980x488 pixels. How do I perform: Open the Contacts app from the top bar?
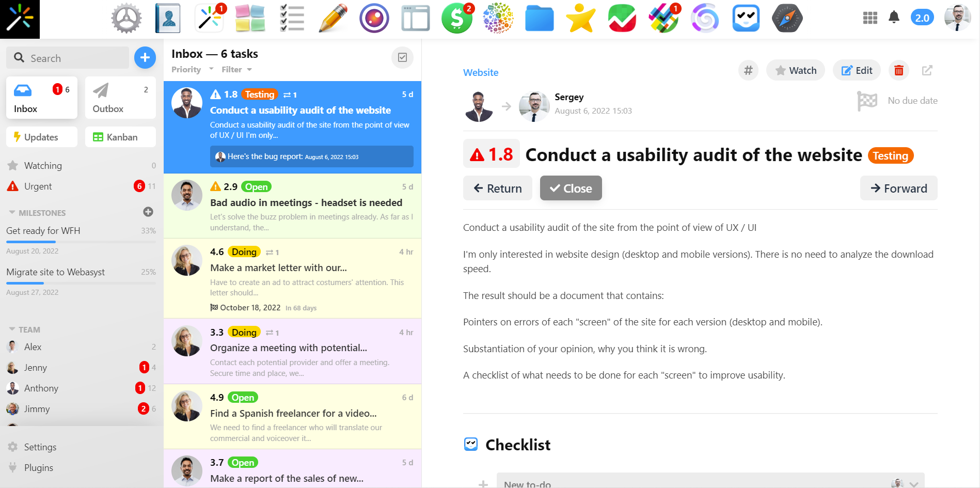[167, 17]
